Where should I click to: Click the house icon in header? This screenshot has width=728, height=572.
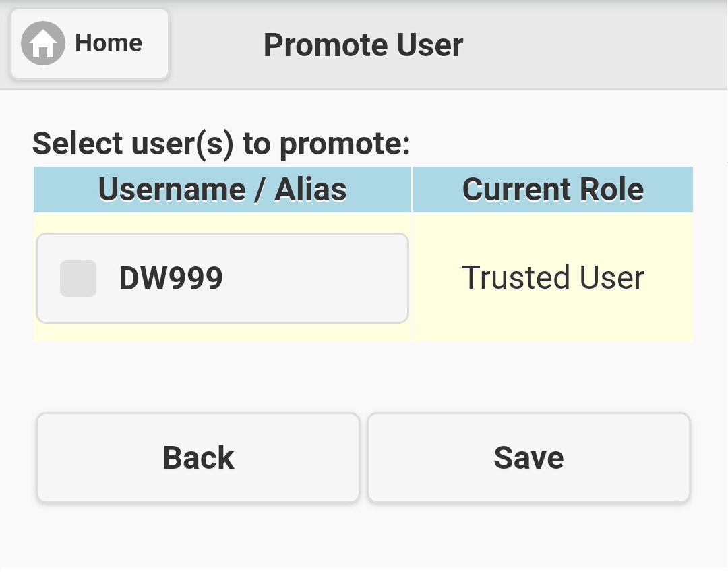[43, 43]
